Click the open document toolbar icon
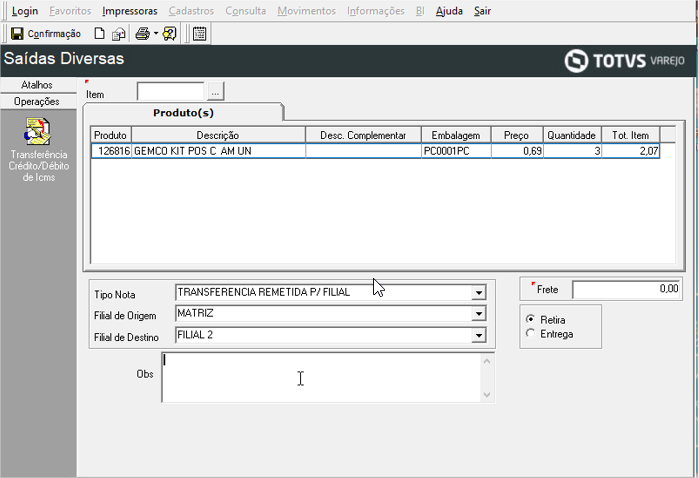Image resolution: width=699 pixels, height=478 pixels. click(119, 34)
